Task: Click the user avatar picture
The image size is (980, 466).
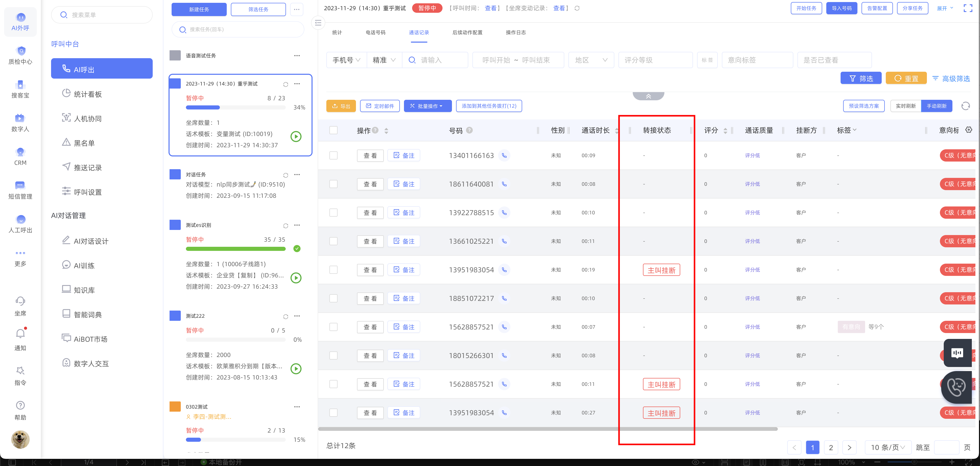Action: (20, 439)
